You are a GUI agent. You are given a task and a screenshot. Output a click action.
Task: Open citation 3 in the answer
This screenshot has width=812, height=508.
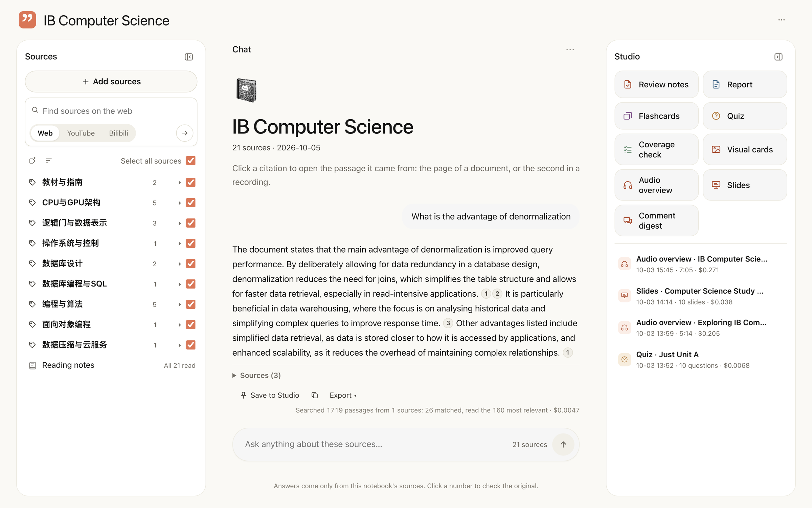(448, 323)
